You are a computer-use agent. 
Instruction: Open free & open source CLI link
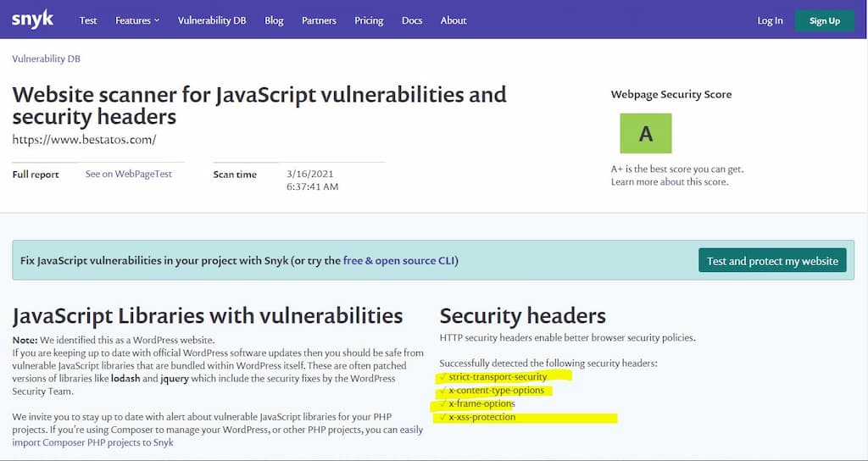coord(399,261)
